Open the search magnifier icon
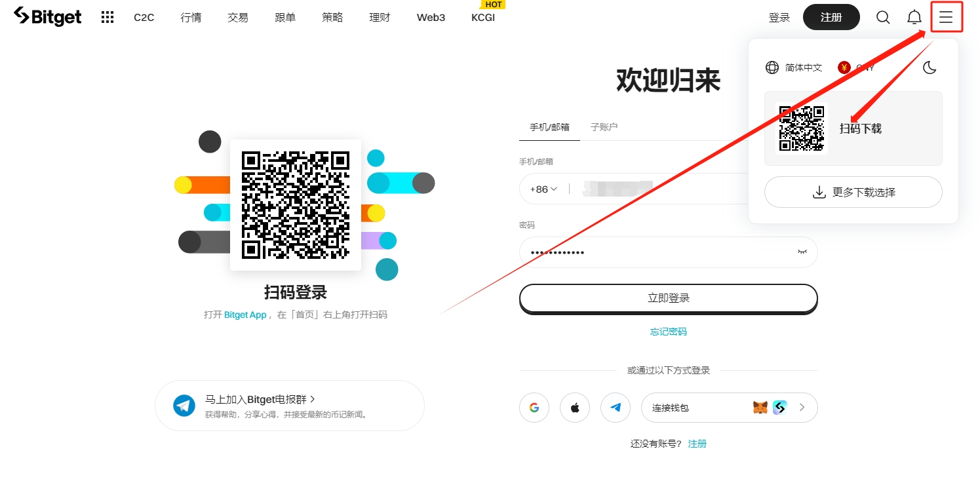This screenshot has width=980, height=498. pyautogui.click(x=883, y=18)
